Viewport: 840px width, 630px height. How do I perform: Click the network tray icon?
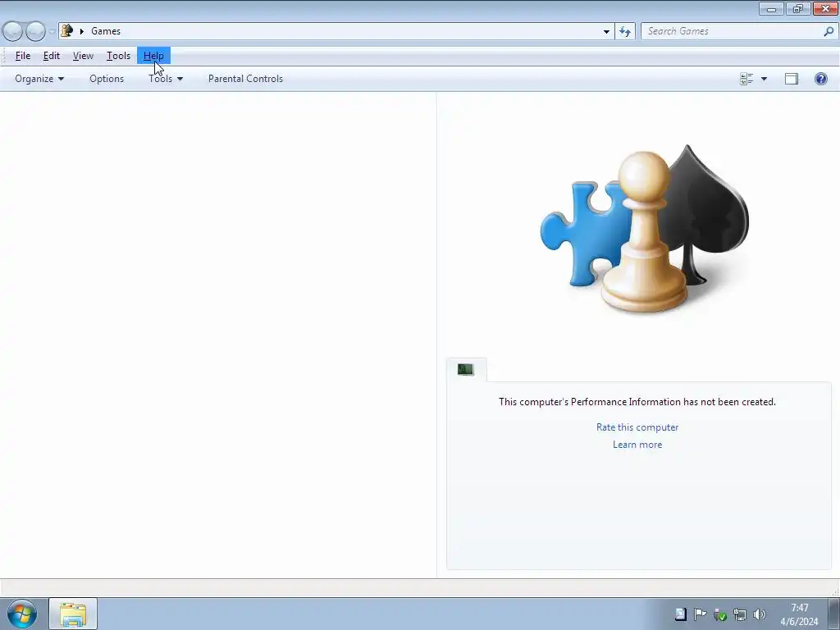(x=740, y=614)
